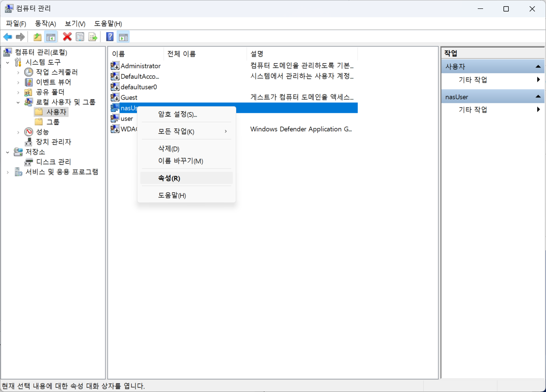This screenshot has width=546, height=392.
Task: Click the 그룹 folder icon
Action: pos(39,122)
